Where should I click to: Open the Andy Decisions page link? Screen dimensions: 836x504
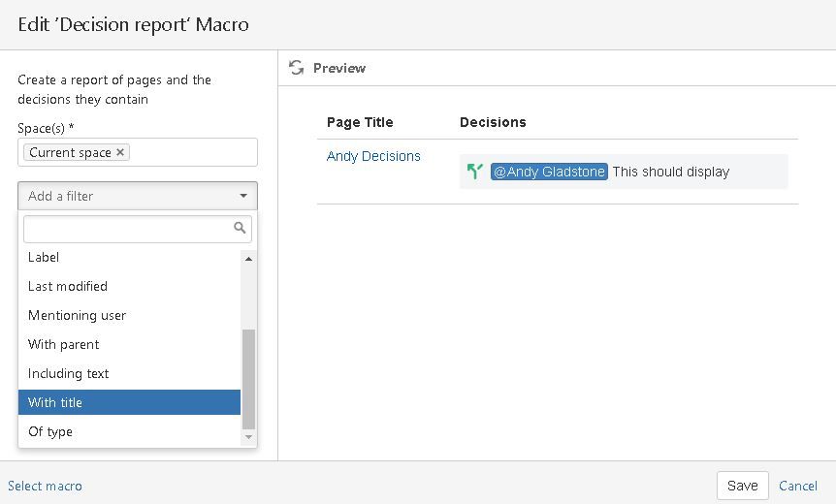coord(373,156)
